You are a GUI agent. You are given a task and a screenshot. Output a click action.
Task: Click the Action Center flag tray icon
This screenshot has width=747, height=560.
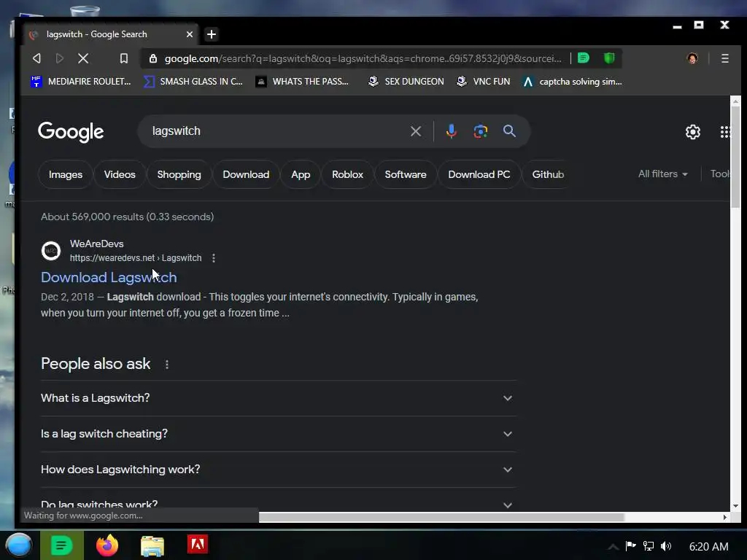tap(630, 546)
